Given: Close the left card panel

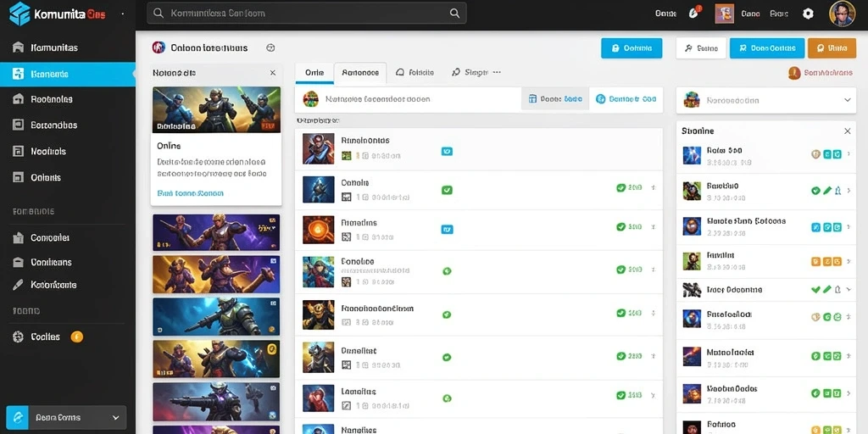Looking at the screenshot, I should 272,73.
